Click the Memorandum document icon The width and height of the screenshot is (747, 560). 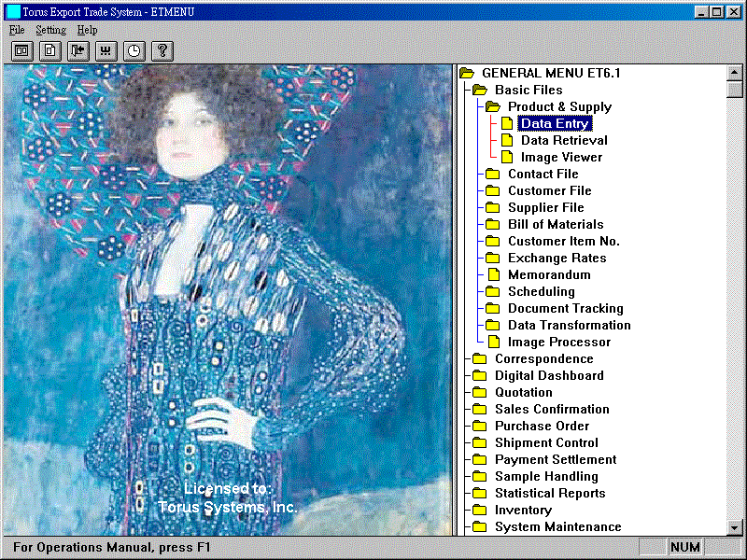[494, 274]
